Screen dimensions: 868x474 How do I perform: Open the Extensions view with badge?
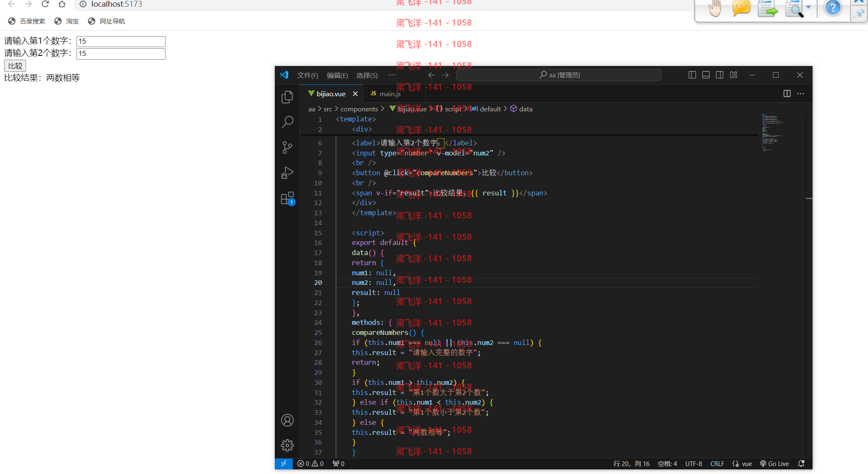point(287,198)
